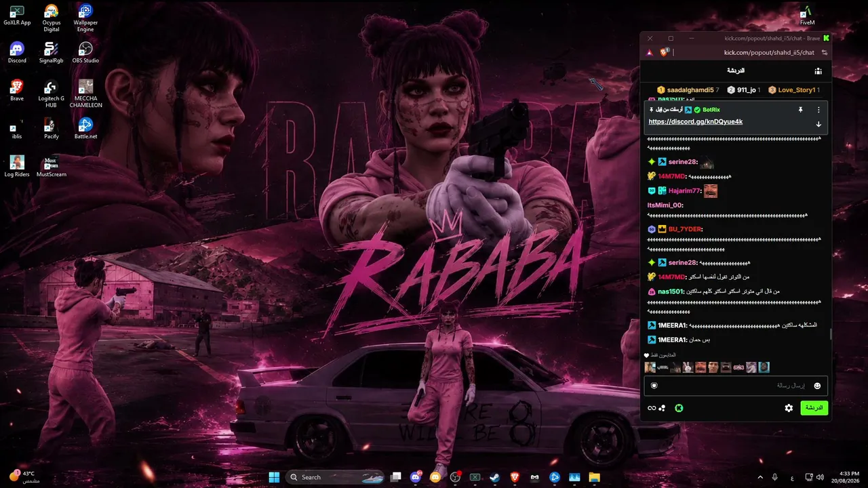868x488 pixels.
Task: Open Discord from the taskbar
Action: point(416,477)
